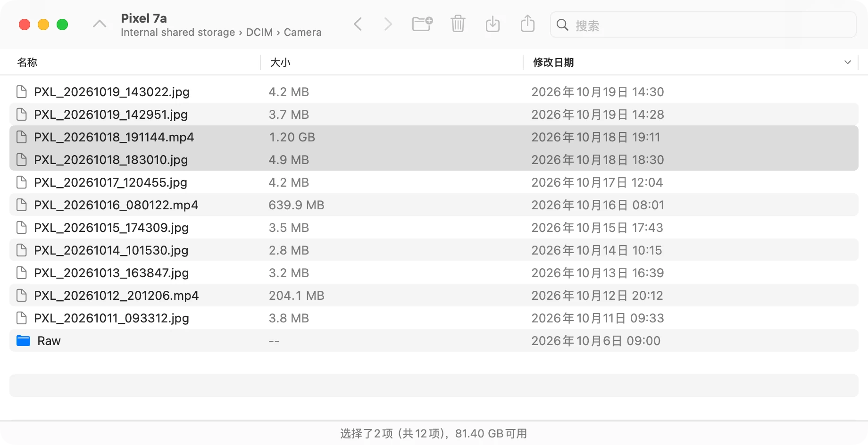Image resolution: width=868 pixels, height=445 pixels.
Task: Focus the 搜索 search field
Action: pyautogui.click(x=703, y=25)
